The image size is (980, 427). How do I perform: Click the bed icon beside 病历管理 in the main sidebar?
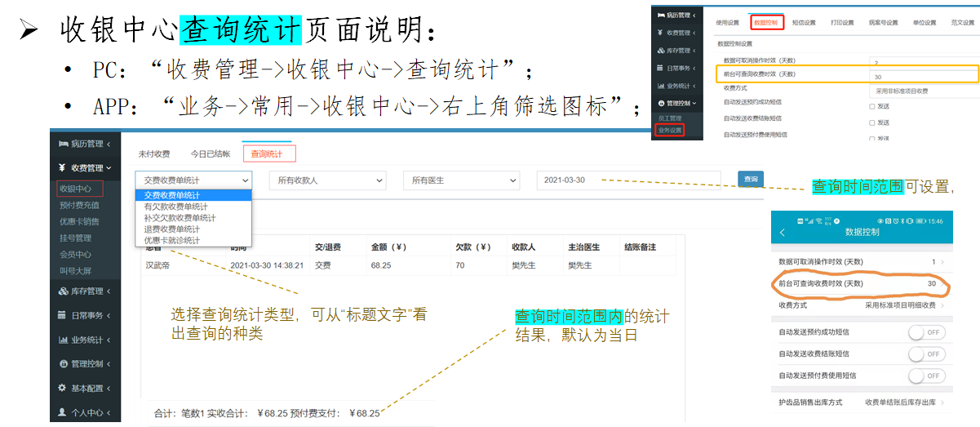(x=63, y=144)
